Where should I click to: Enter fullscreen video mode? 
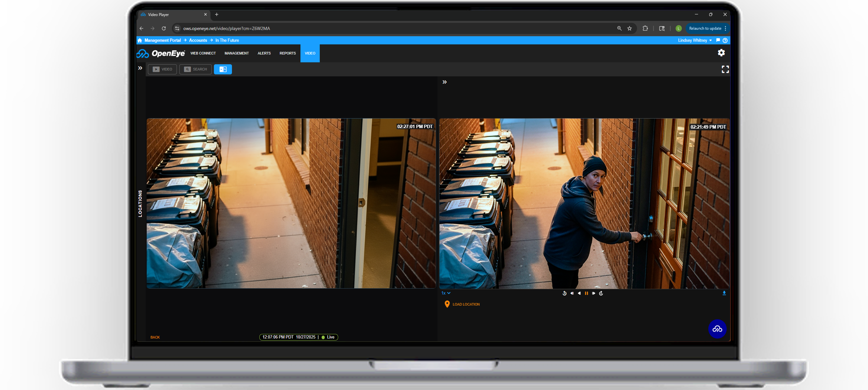pyautogui.click(x=725, y=69)
